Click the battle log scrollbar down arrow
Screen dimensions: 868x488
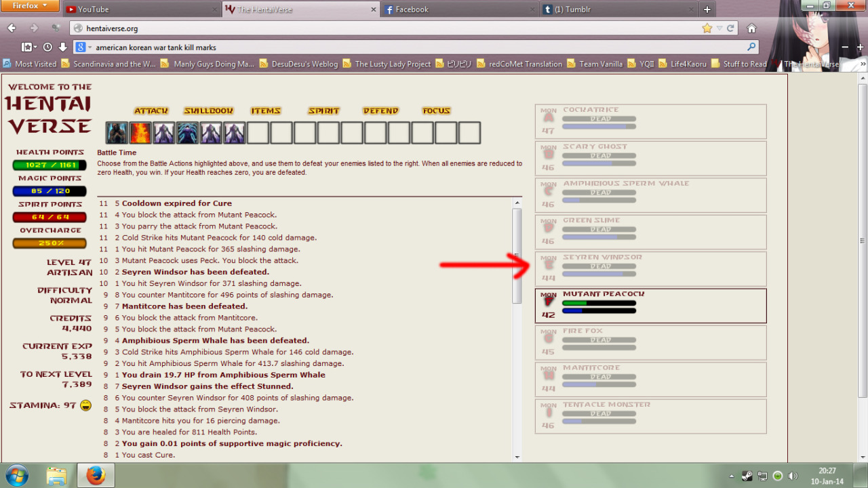point(517,457)
